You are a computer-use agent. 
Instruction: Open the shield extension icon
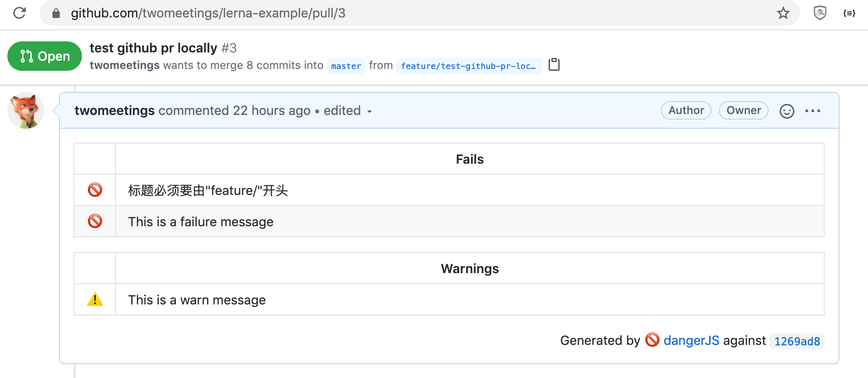tap(820, 13)
